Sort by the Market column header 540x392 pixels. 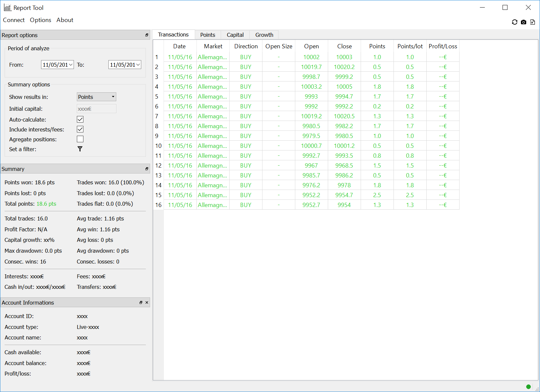pyautogui.click(x=213, y=46)
